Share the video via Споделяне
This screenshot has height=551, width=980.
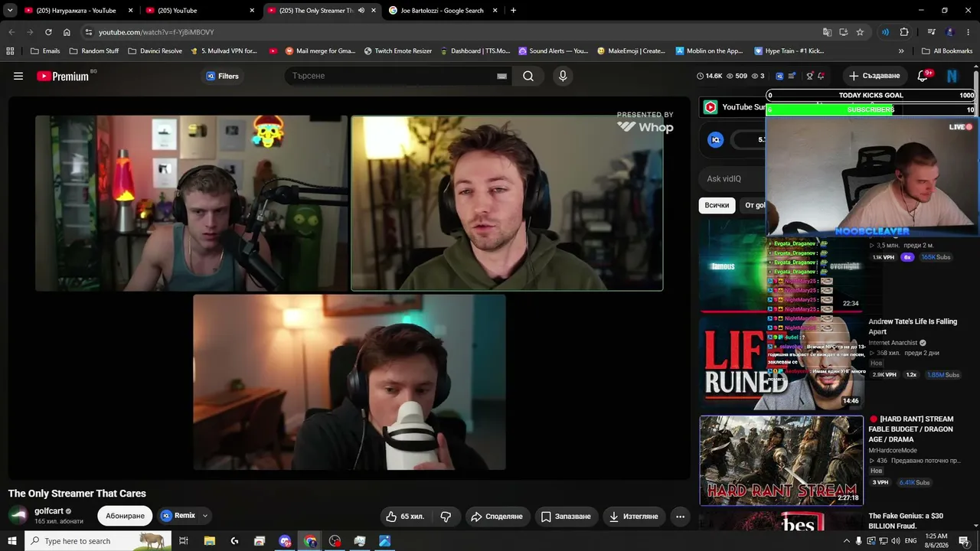[497, 517]
